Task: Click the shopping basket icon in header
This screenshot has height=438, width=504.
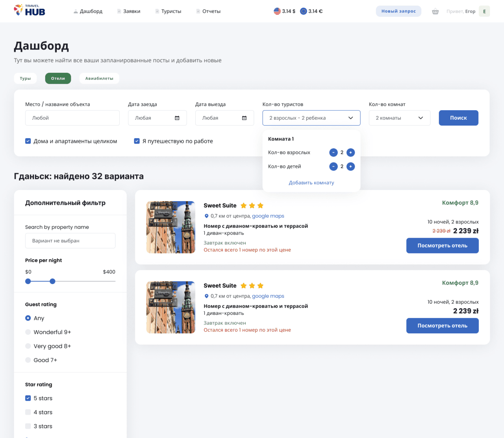Action: [x=435, y=11]
